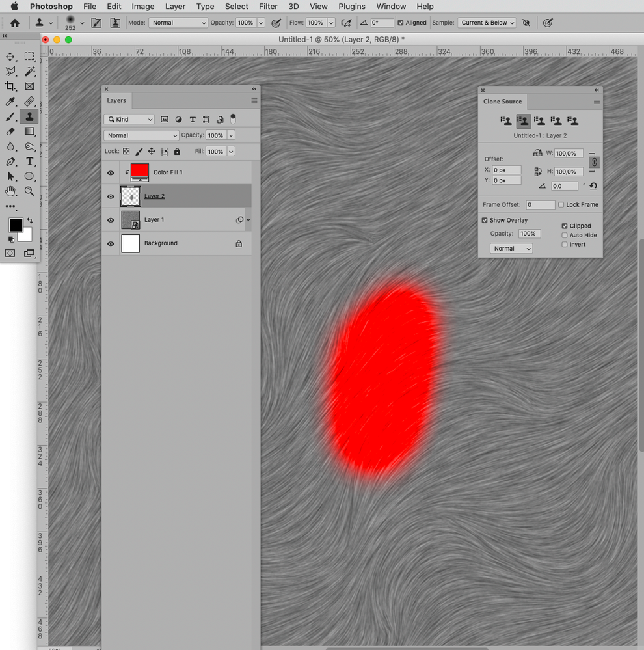Open the Select menu
The height and width of the screenshot is (650, 644).
point(236,7)
